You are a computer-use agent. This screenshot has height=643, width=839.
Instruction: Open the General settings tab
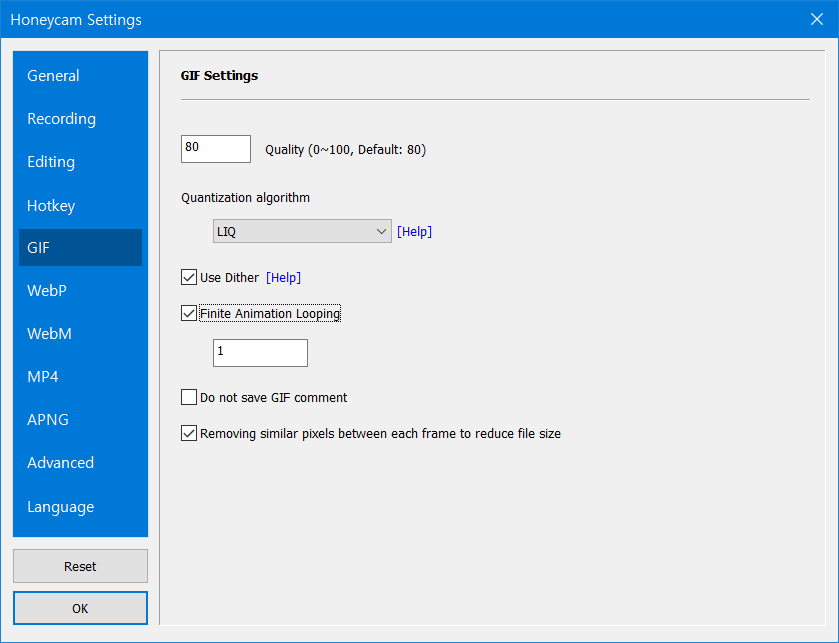coord(54,76)
